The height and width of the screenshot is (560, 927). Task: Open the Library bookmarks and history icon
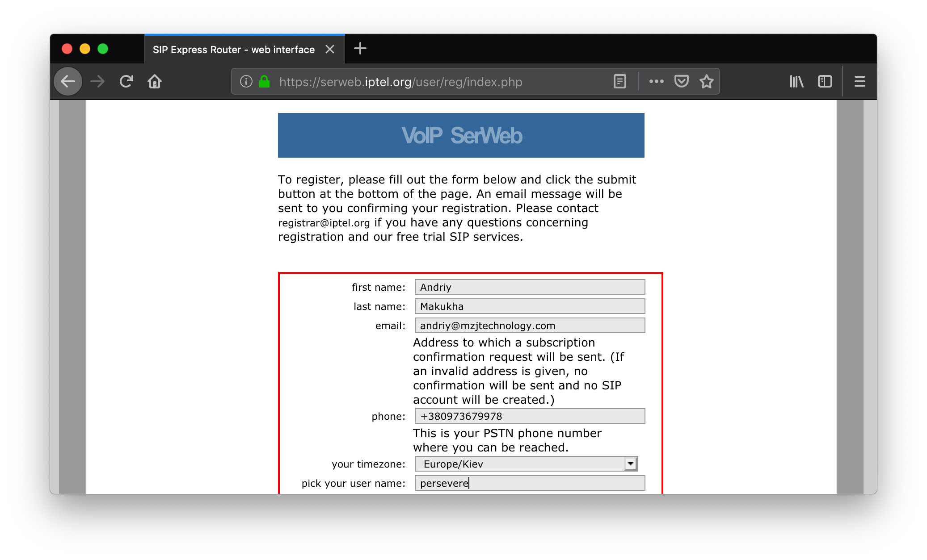tap(796, 82)
